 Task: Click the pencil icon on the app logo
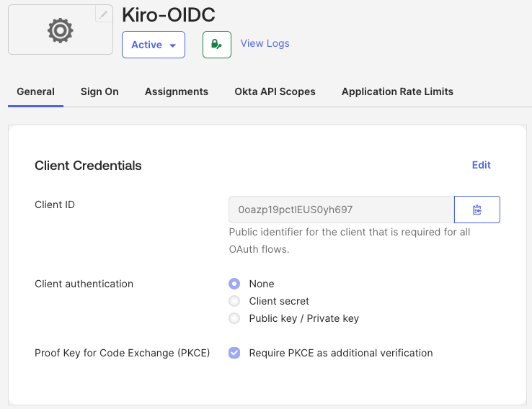coord(104,14)
